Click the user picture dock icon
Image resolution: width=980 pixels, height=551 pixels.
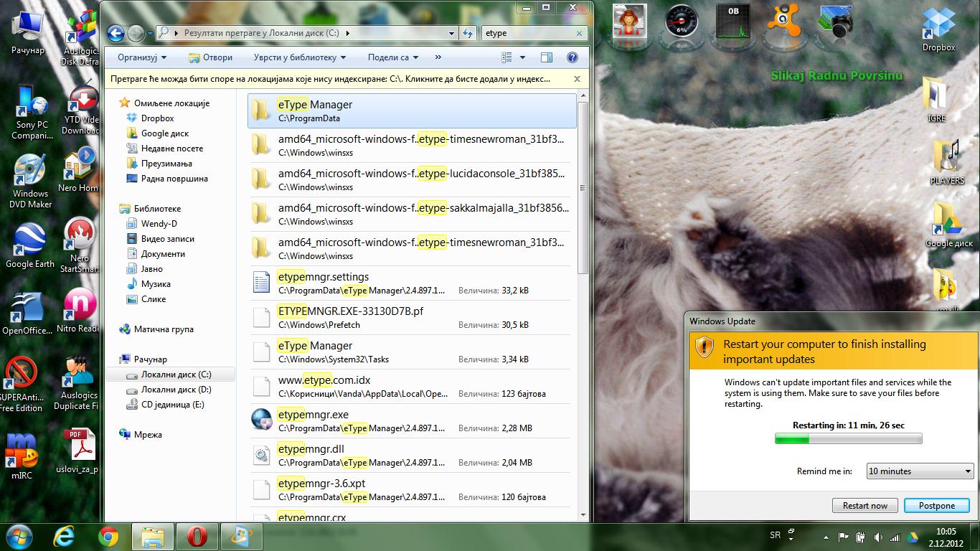pos(630,22)
